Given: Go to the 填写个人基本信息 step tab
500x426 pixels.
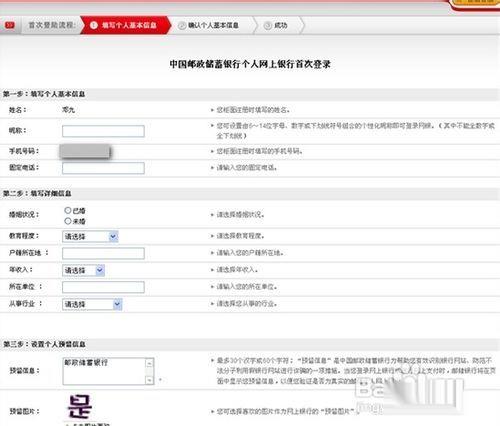Looking at the screenshot, I should tap(126, 25).
